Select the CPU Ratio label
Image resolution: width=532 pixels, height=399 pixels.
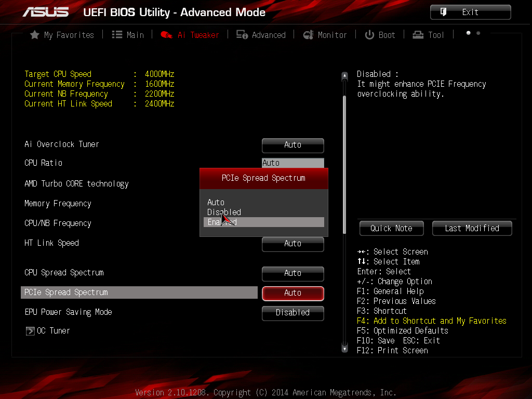(x=44, y=163)
